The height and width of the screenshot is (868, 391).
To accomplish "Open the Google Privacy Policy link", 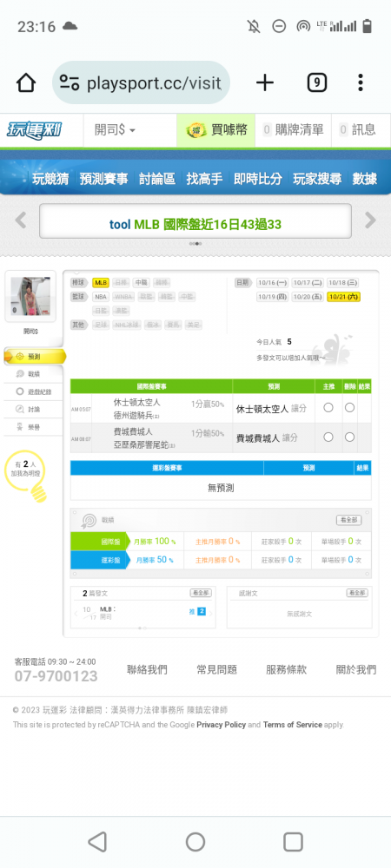I will coord(221,725).
